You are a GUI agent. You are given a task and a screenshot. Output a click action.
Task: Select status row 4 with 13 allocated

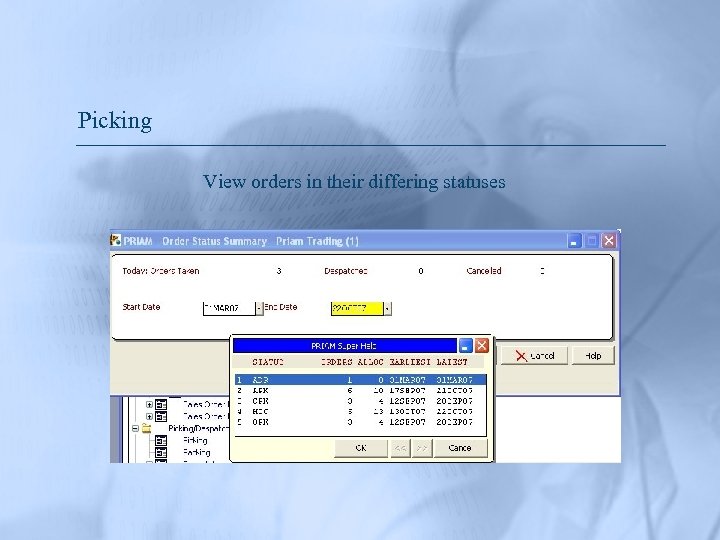point(360,411)
